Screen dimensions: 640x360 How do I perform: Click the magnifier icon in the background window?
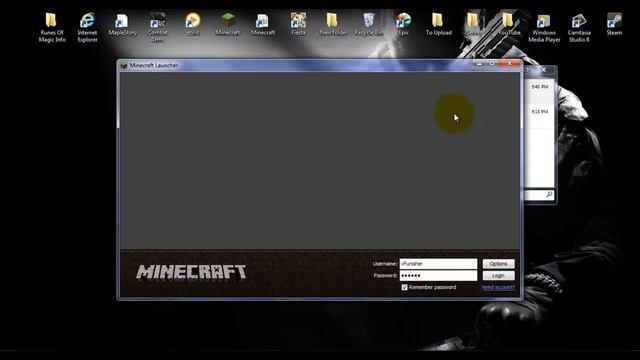click(x=549, y=195)
